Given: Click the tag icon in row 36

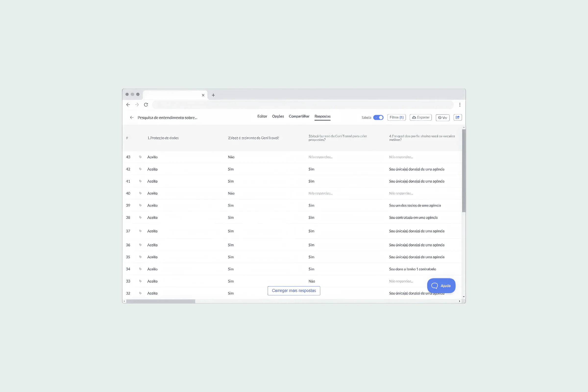Looking at the screenshot, I should (x=140, y=245).
